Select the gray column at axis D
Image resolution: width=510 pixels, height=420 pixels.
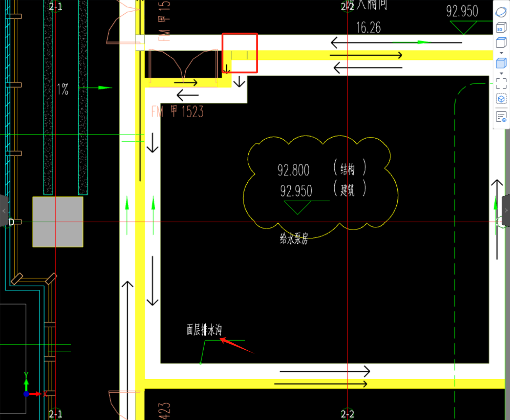tap(58, 222)
